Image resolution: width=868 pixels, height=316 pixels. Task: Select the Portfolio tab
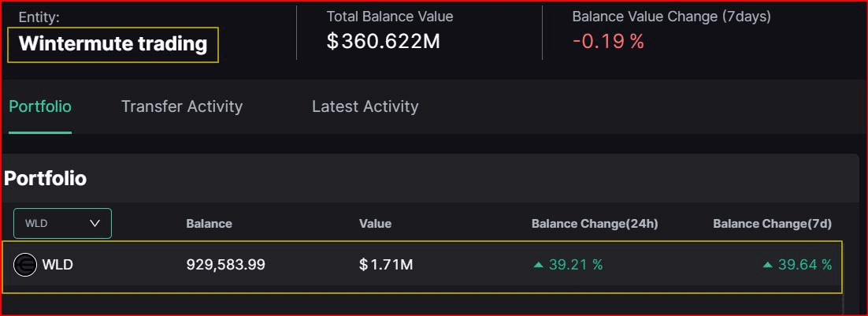[x=40, y=106]
